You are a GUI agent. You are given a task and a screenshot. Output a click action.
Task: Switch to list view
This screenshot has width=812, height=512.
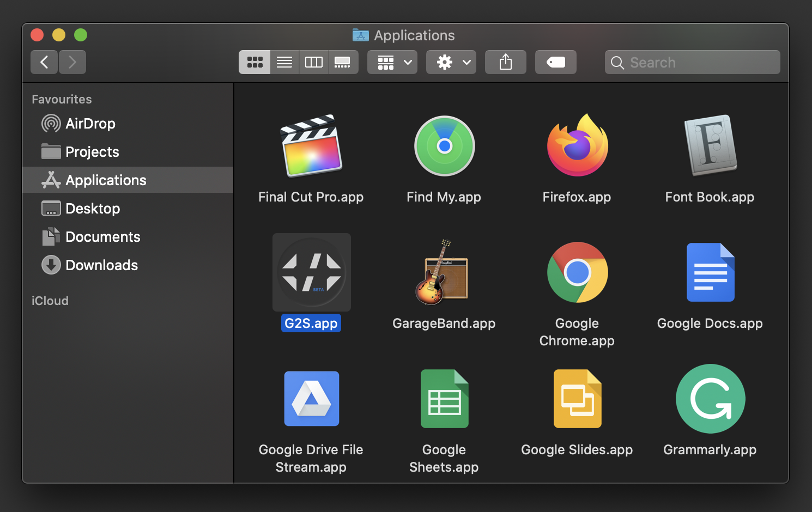pos(284,62)
